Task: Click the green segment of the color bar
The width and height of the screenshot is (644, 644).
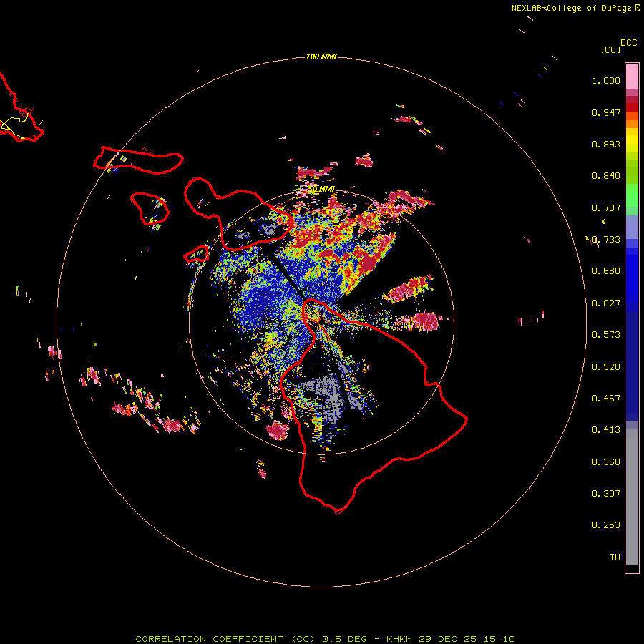Action: pyautogui.click(x=632, y=195)
